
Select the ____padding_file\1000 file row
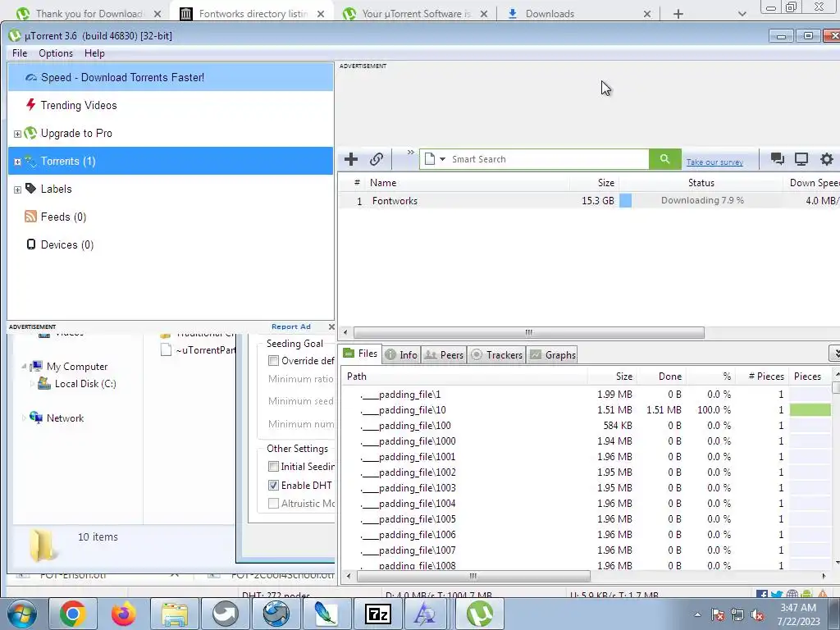coord(586,441)
